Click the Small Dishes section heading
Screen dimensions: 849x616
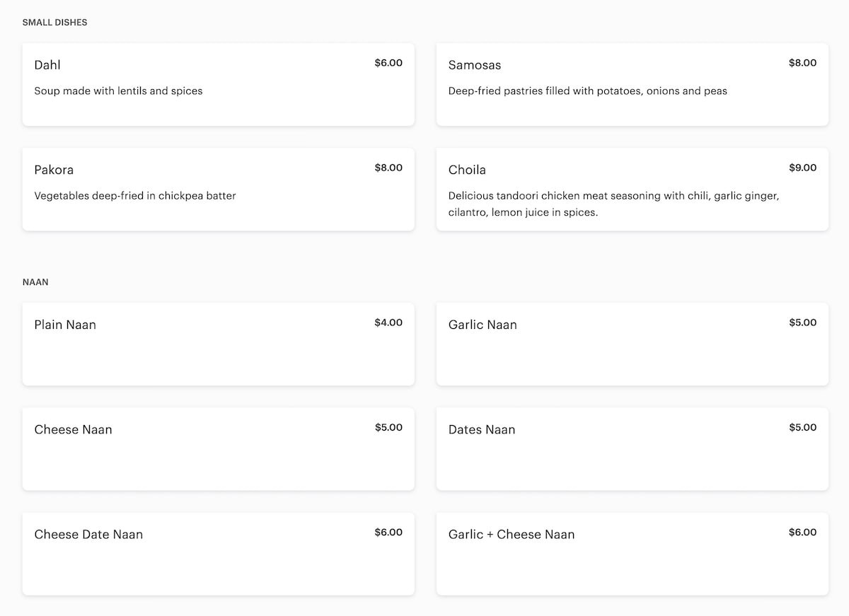tap(54, 23)
